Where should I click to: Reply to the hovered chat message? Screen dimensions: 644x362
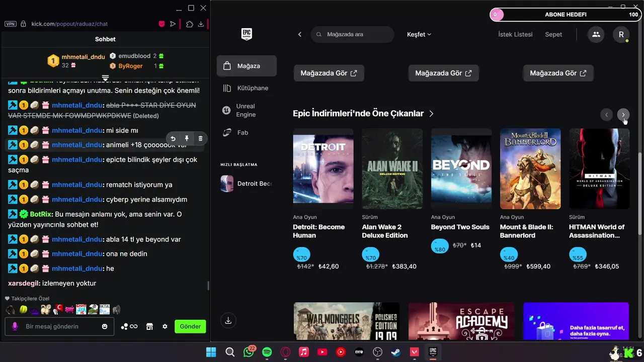pos(173,139)
